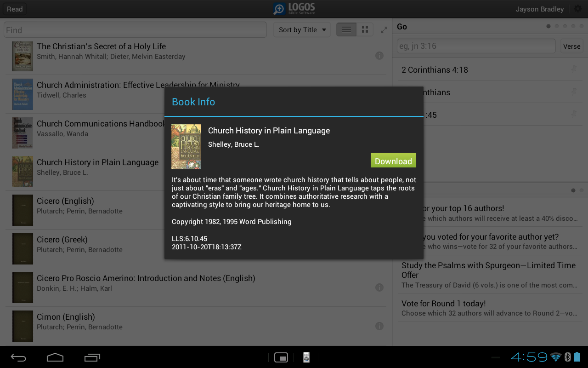Download Church History in Plain Language

393,161
